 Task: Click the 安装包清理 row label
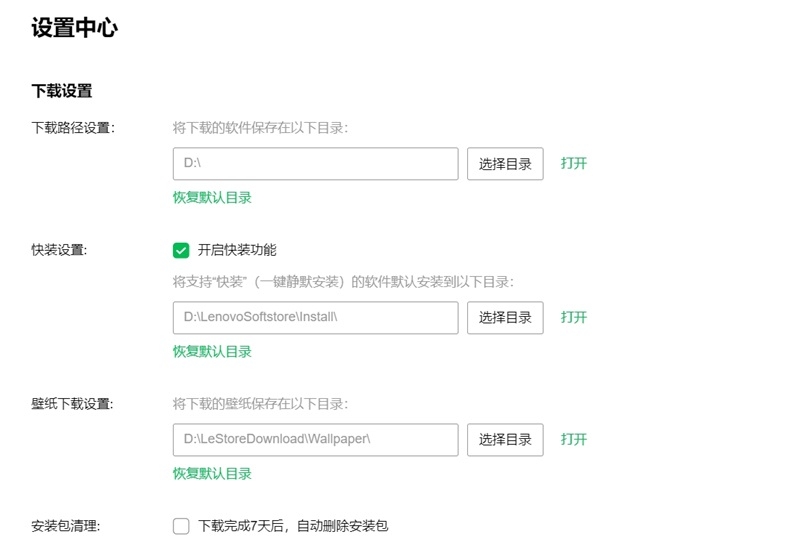[65, 526]
